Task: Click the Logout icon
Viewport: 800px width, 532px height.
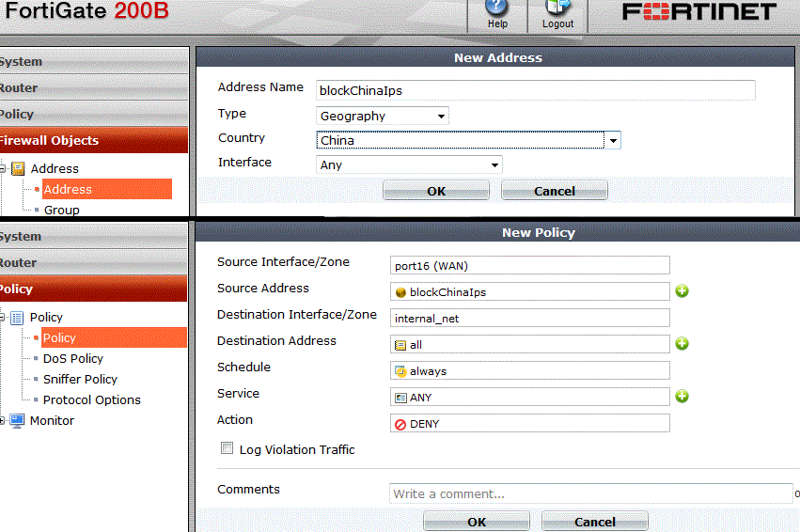Action: (557, 8)
